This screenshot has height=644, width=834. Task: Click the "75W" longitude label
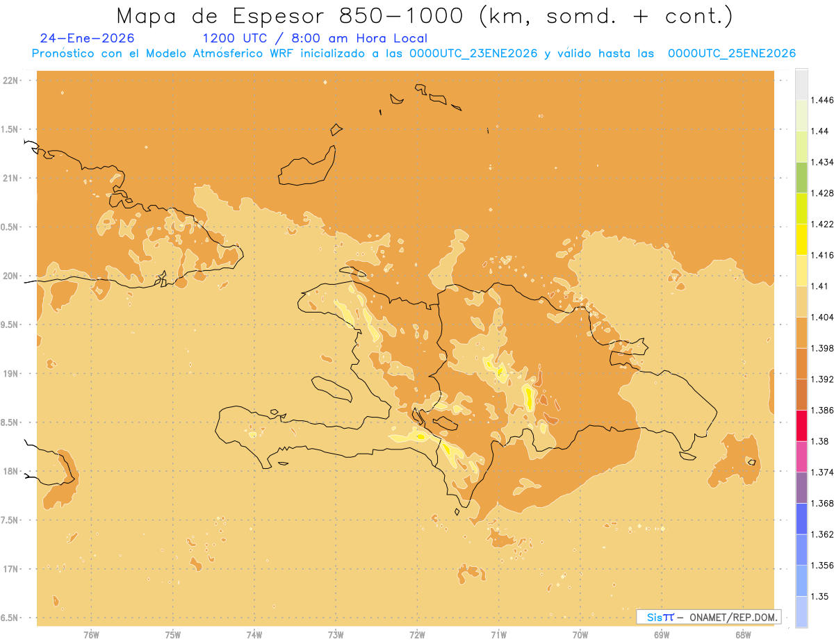(x=172, y=634)
